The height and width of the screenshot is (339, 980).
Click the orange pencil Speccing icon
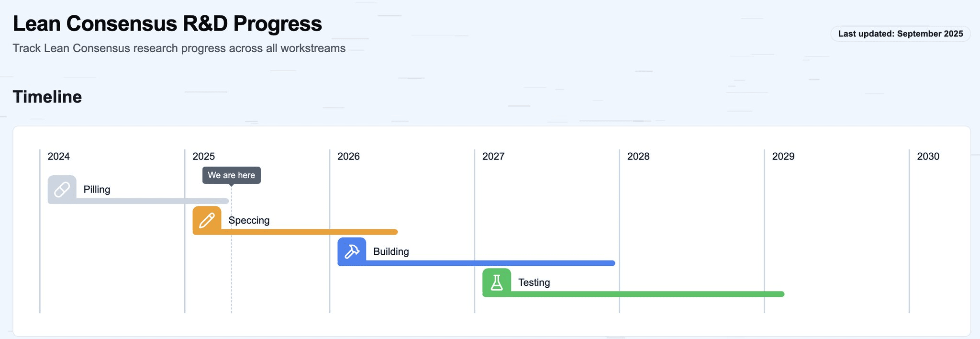click(207, 220)
